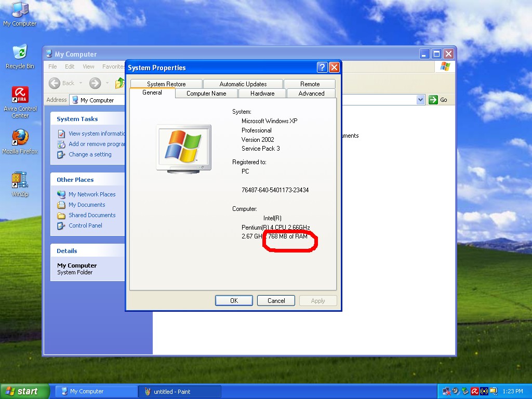Viewport: 532px width, 399px height.
Task: Switch to the System Restore tab
Action: coord(166,84)
